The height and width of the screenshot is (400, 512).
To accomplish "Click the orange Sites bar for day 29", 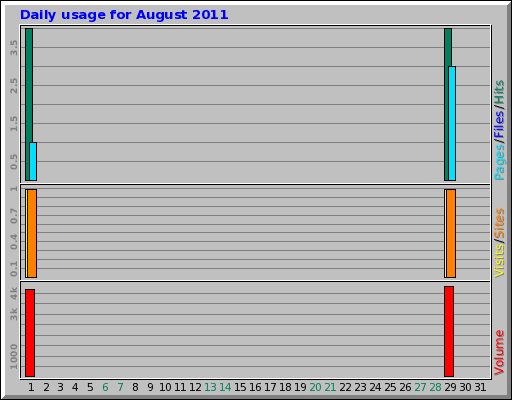I will [x=451, y=233].
